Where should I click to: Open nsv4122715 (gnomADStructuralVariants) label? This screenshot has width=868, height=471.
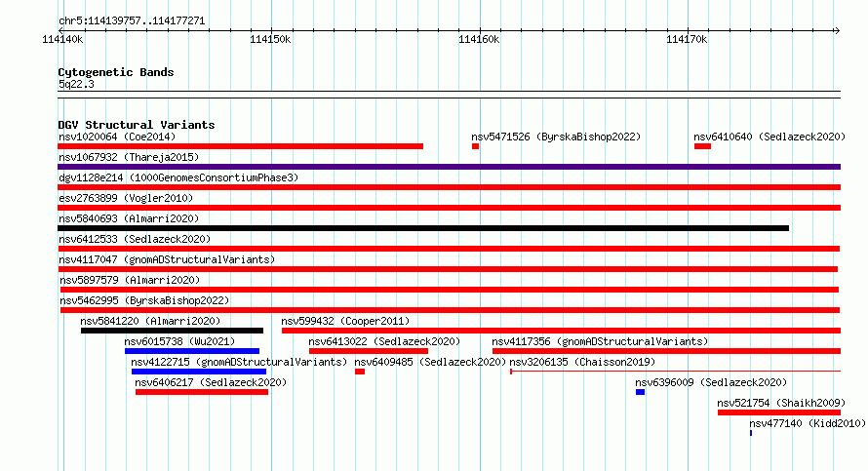pos(239,362)
